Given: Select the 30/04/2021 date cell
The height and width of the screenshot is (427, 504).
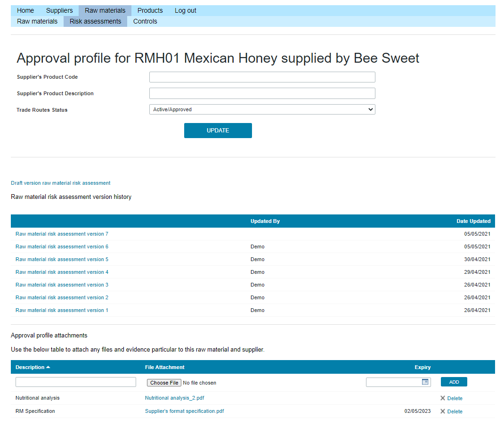Looking at the screenshot, I should [477, 259].
